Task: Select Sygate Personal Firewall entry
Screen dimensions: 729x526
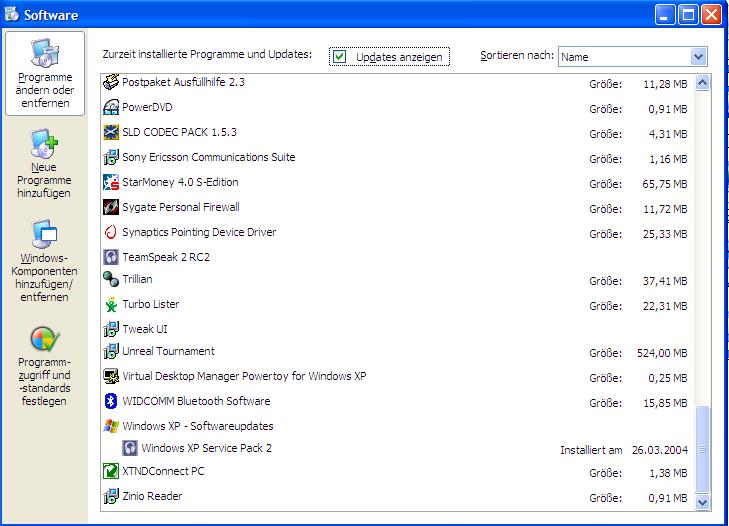Action: pyautogui.click(x=181, y=207)
